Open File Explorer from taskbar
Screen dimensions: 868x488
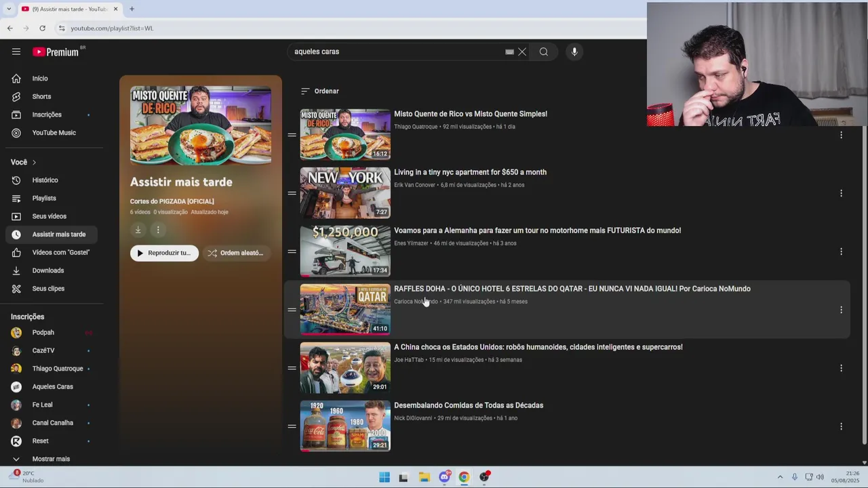point(424,477)
